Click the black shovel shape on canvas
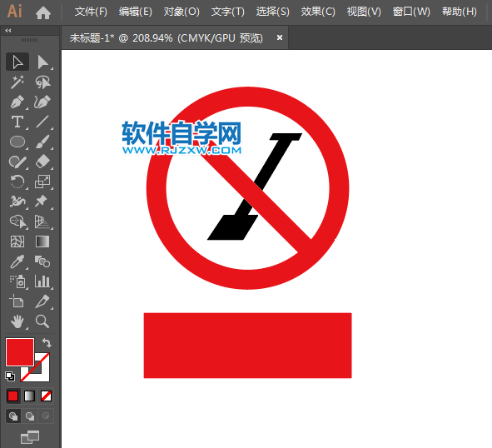 click(x=233, y=227)
